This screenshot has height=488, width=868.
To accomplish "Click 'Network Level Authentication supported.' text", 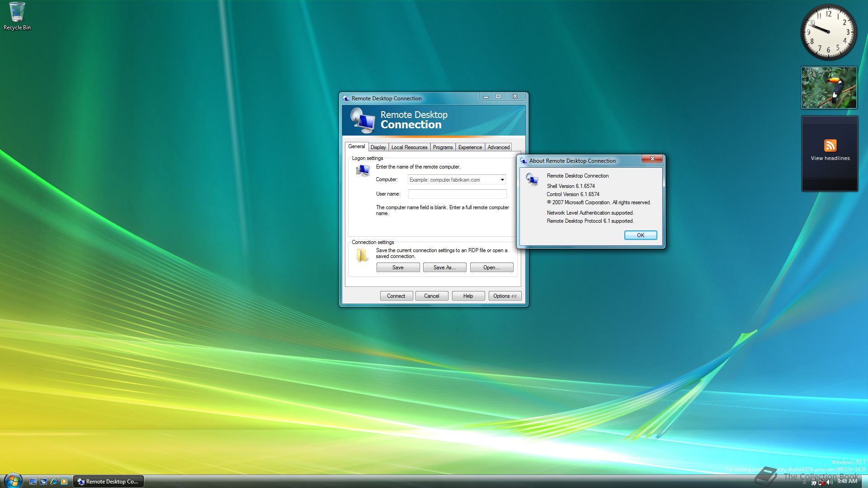I will [590, 213].
